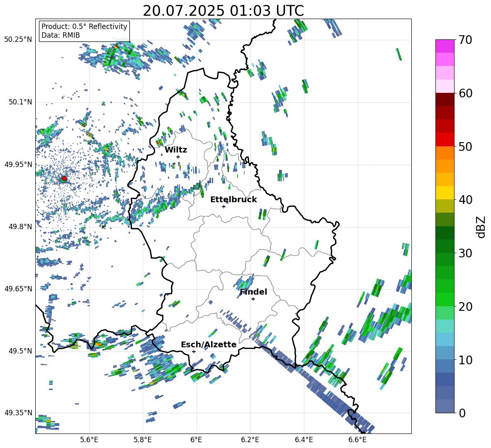This screenshot has height=448, width=491.
Task: Click the 50.25°N latitude label
Action: pos(18,40)
